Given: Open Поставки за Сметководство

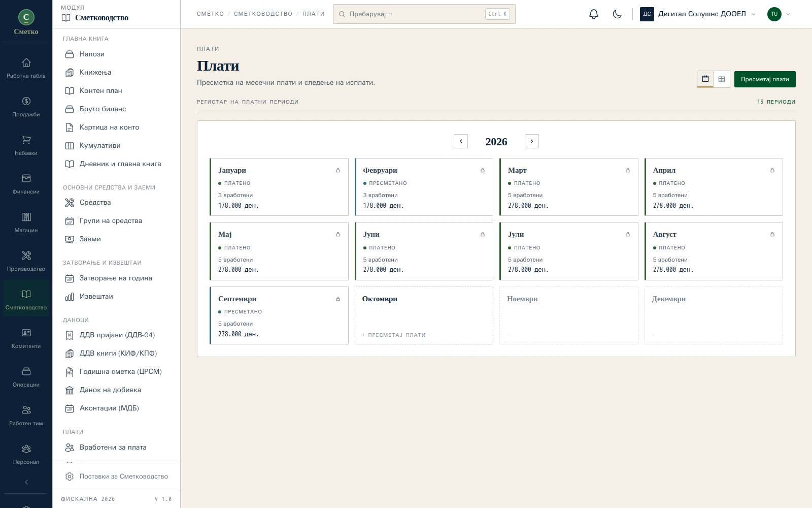Looking at the screenshot, I should (x=116, y=477).
